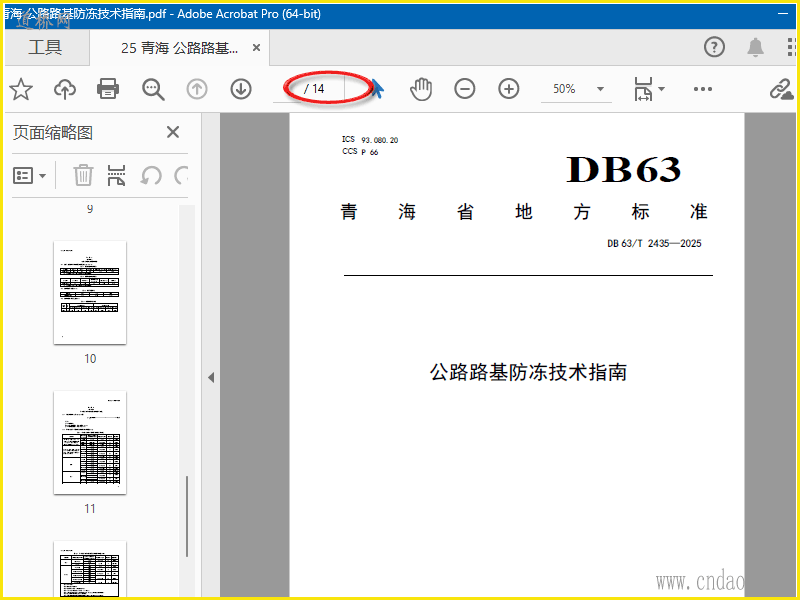800x600 pixels.
Task: Close the 25 青海 document tab
Action: point(257,47)
